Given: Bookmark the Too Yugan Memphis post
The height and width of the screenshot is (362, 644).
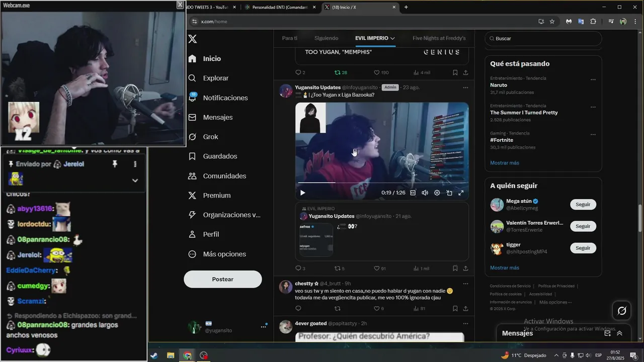Looking at the screenshot, I should 455,72.
